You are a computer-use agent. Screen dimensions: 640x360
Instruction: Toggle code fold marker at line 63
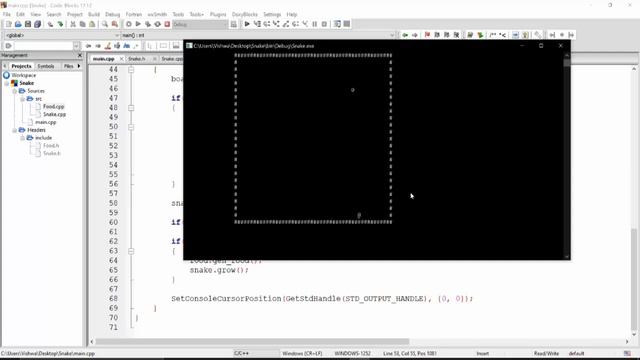click(x=131, y=251)
